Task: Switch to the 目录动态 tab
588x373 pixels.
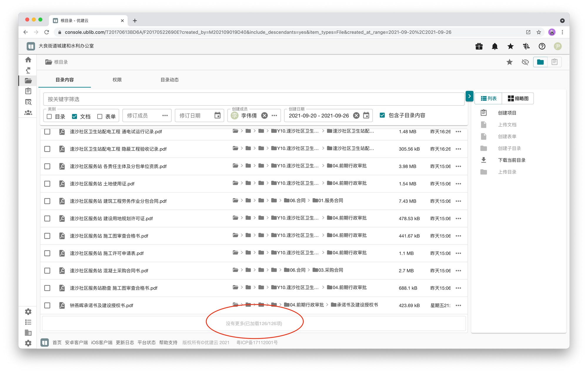Action: (x=169, y=80)
